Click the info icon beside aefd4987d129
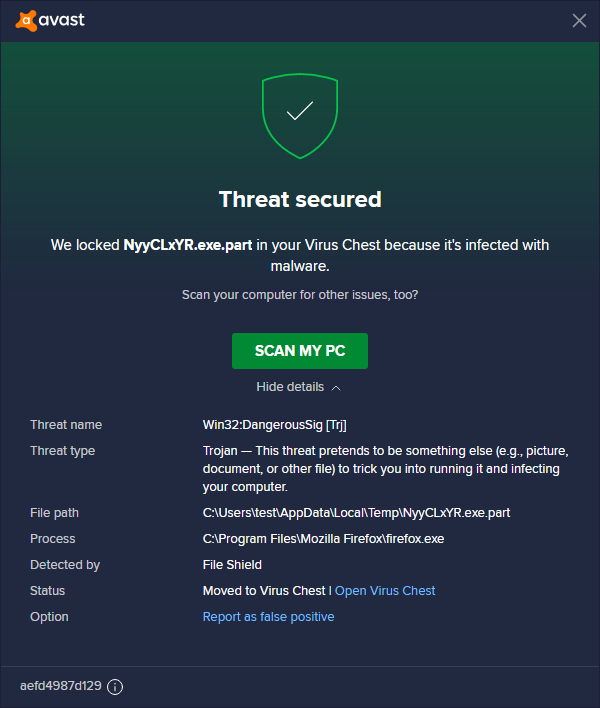Image resolution: width=600 pixels, height=708 pixels. coord(115,687)
